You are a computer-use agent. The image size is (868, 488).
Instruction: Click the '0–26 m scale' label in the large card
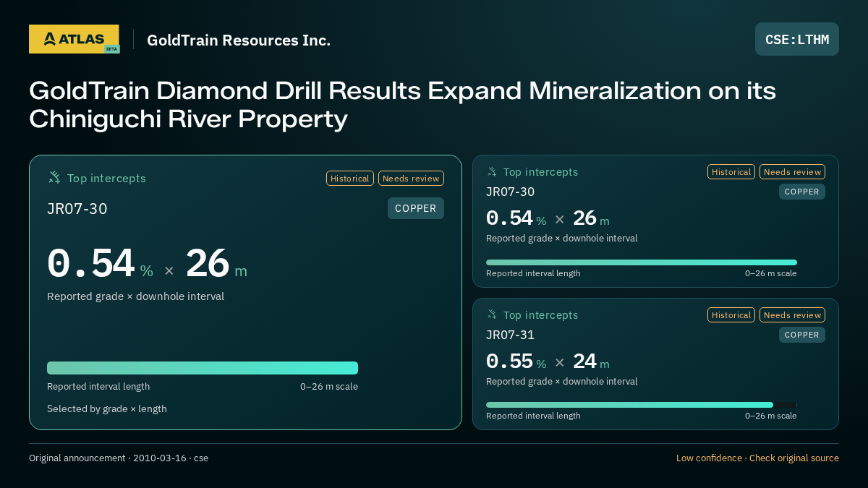pyautogui.click(x=329, y=386)
